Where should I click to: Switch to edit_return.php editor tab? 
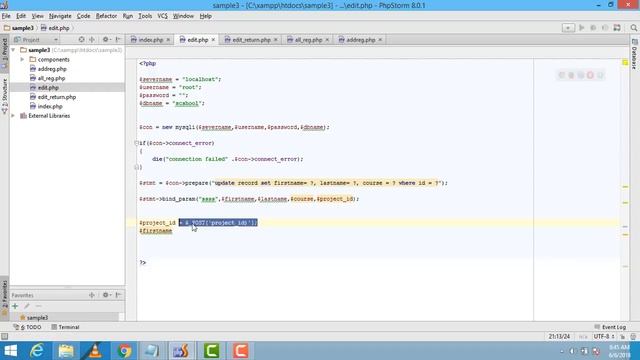click(x=251, y=40)
